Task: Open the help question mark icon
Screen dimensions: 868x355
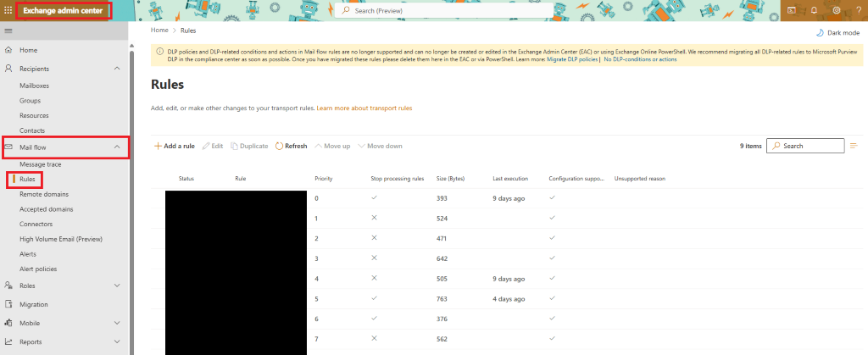Action: coord(858,10)
